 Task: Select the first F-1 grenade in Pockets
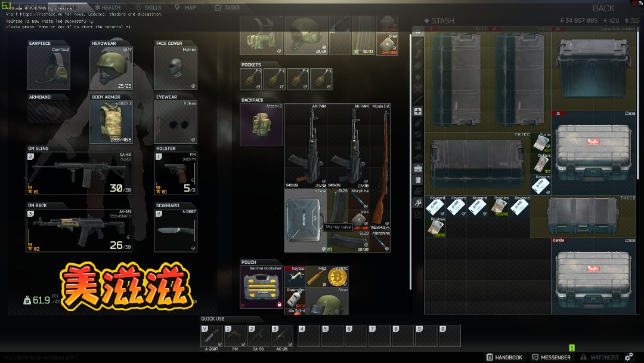click(x=250, y=79)
